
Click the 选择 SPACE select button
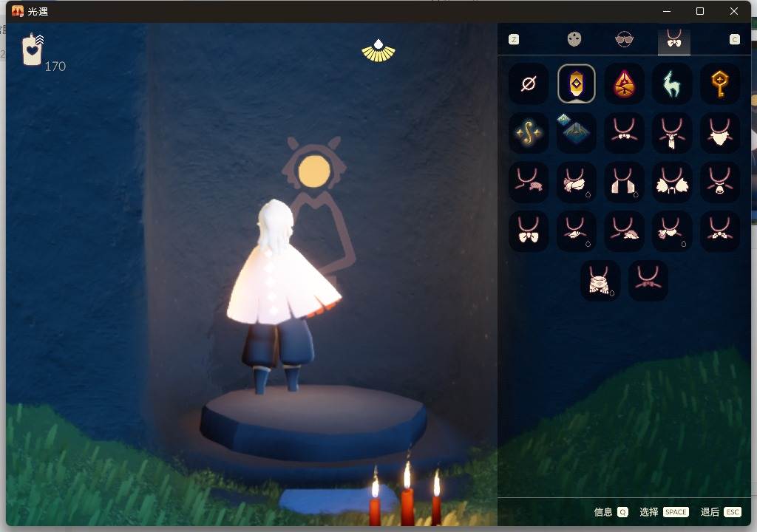point(664,512)
